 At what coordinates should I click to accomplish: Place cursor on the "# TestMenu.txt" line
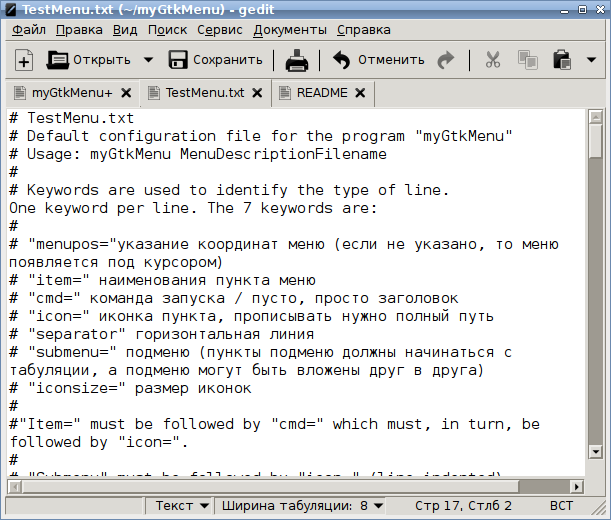click(72, 118)
